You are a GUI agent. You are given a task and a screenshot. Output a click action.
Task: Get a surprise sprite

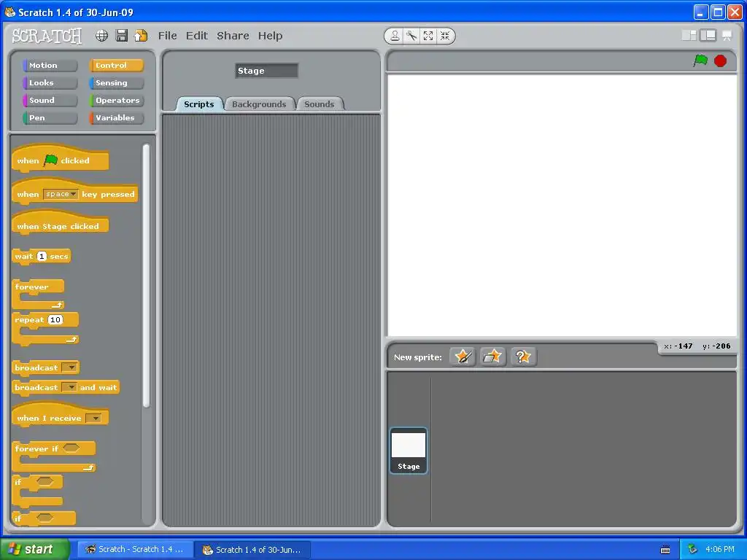(523, 357)
